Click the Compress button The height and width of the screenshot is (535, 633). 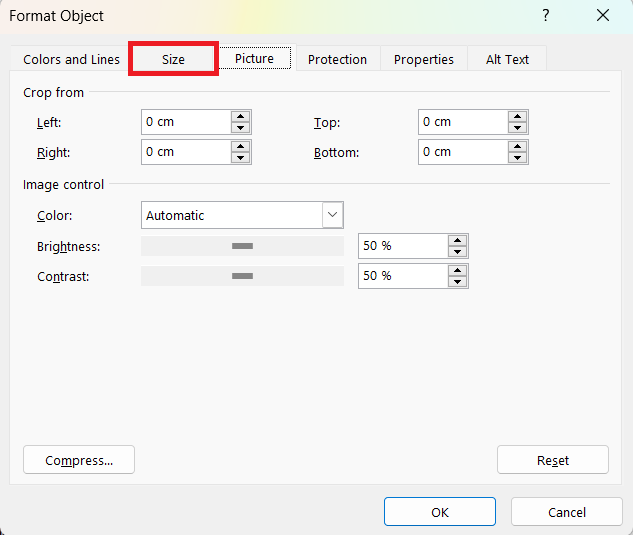coord(79,460)
